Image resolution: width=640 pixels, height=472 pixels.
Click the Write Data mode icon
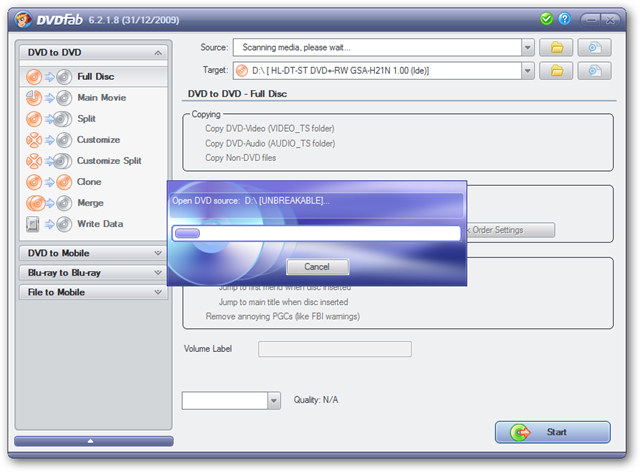pyautogui.click(x=49, y=224)
